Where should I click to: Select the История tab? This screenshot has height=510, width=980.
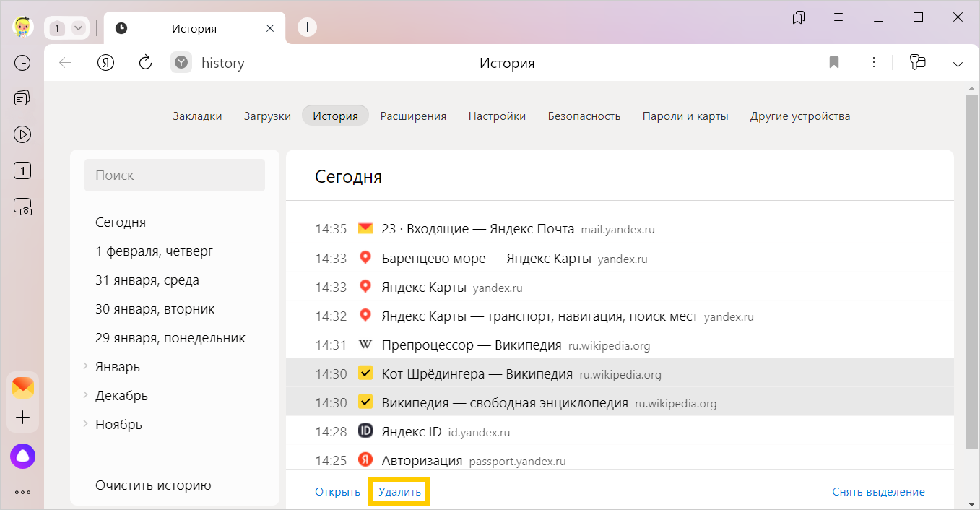click(x=335, y=116)
